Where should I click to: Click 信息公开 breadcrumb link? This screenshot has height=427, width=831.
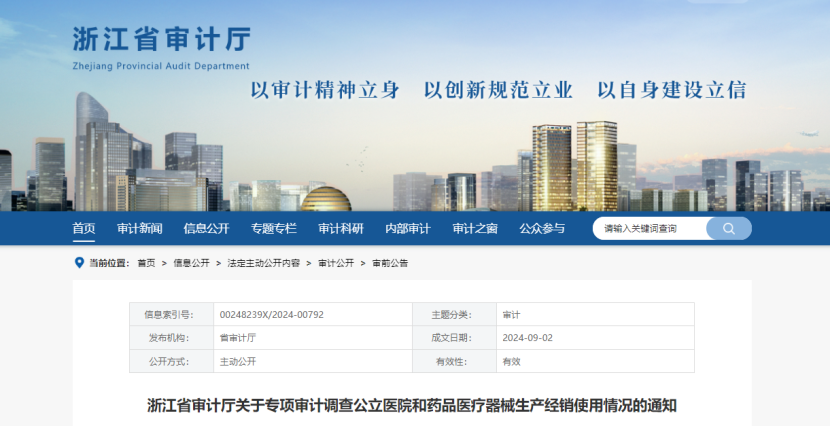(x=191, y=263)
